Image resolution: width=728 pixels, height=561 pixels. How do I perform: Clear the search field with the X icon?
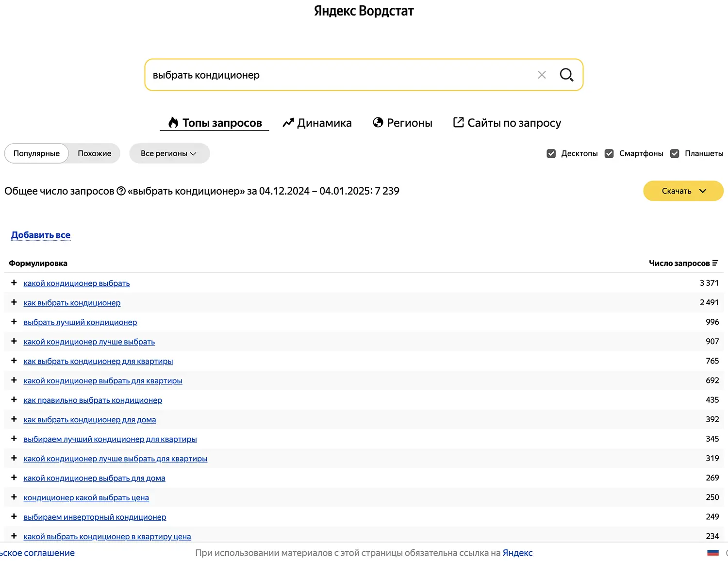(x=542, y=75)
